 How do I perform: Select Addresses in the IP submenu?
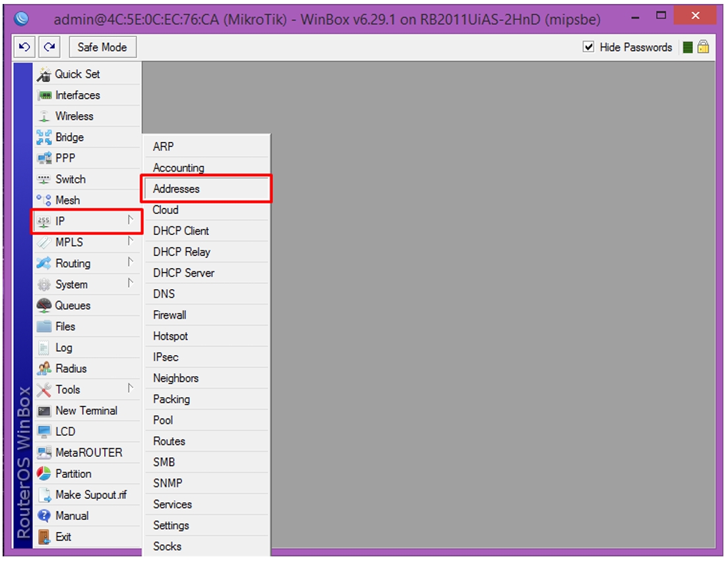206,189
